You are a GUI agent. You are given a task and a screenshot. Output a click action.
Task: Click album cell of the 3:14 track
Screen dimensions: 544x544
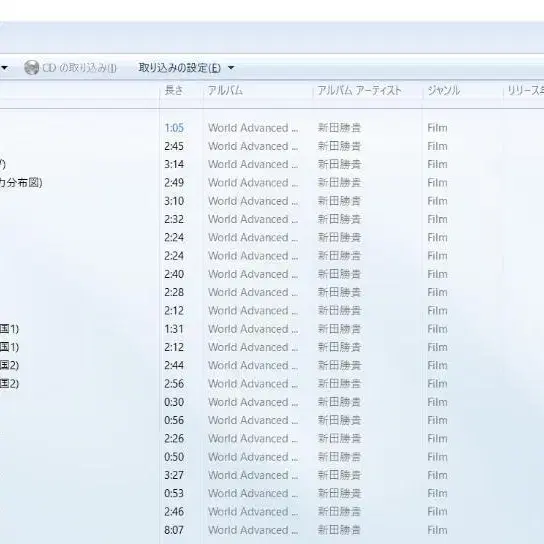click(x=253, y=164)
